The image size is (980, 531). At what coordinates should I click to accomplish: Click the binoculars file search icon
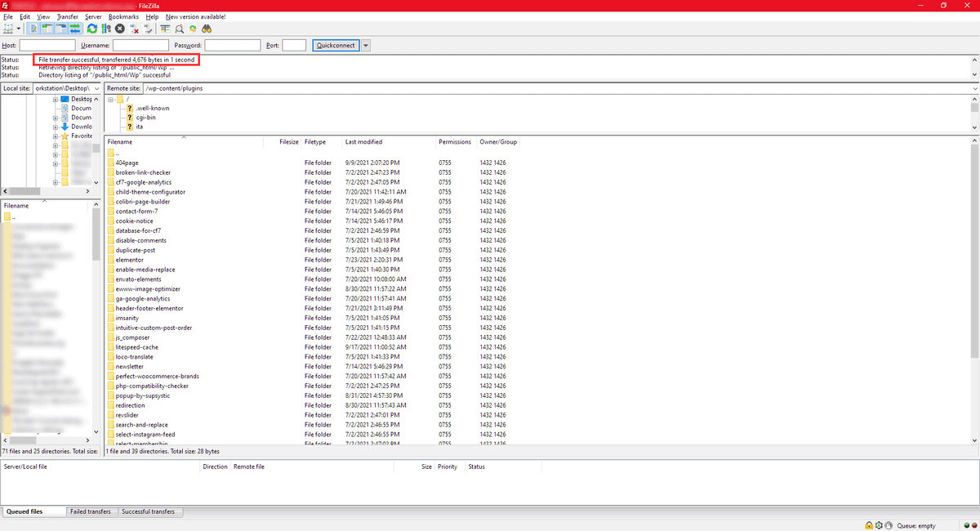coord(207,29)
